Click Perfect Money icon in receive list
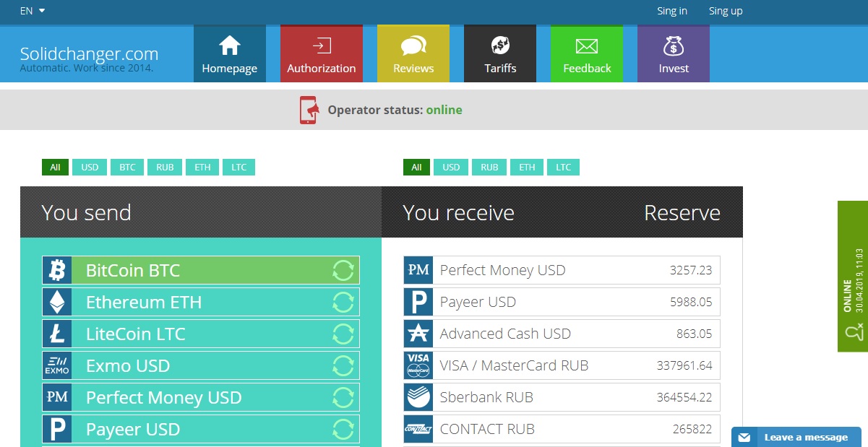This screenshot has width=868, height=447. pyautogui.click(x=418, y=270)
